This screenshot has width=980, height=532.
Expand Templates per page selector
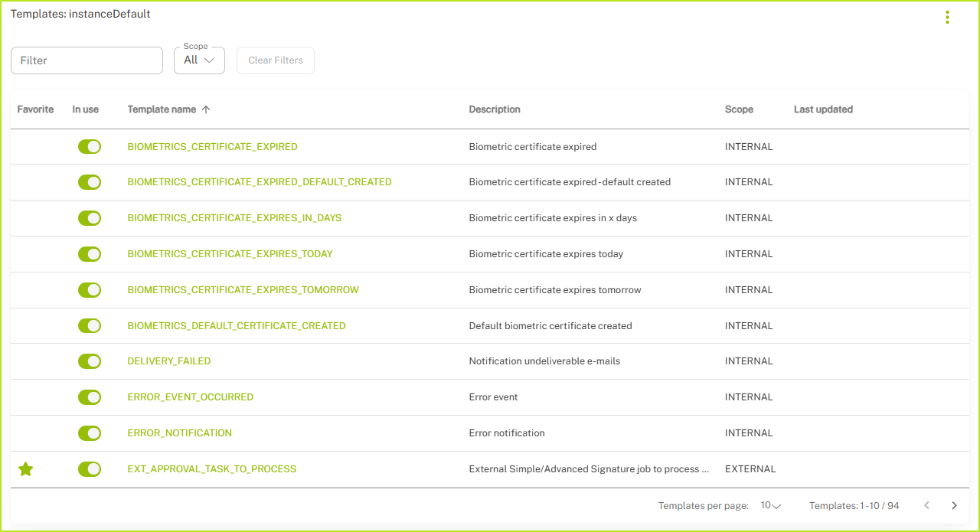[x=770, y=505]
